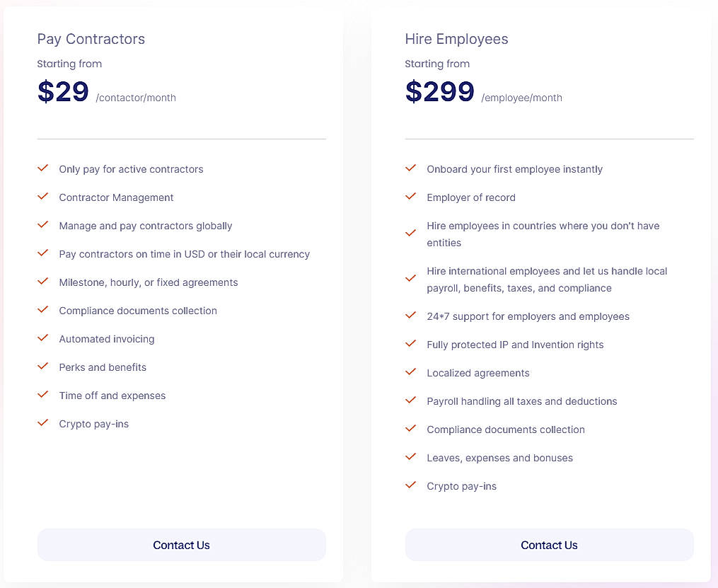Screen dimensions: 718x588
Task: Select the Pay Contractors plan heading
Action: pyautogui.click(x=91, y=39)
